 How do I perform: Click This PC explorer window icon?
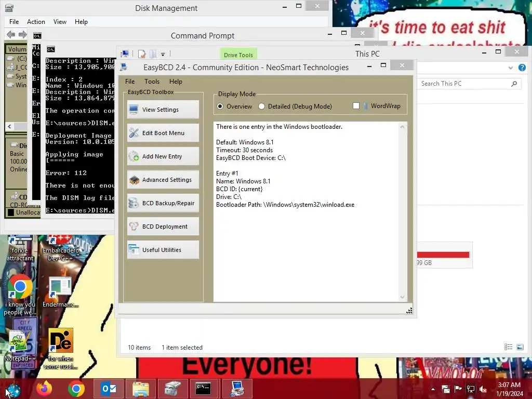tap(125, 54)
